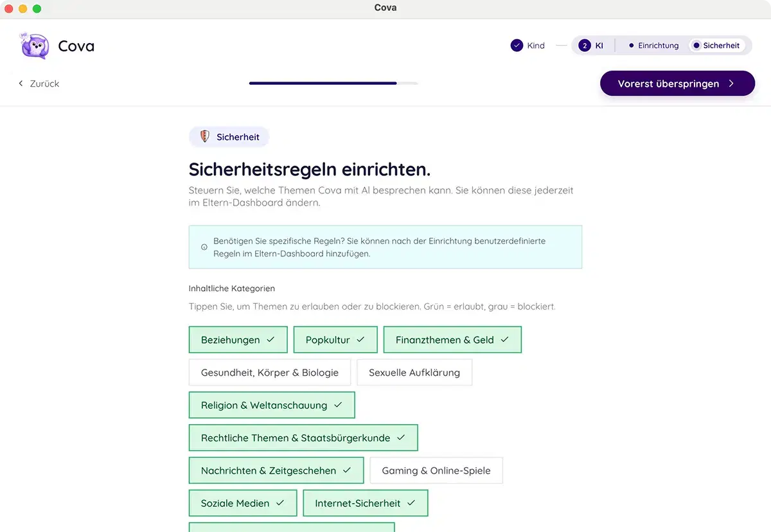Screen dimensions: 771x532
Task: Click the checkmark in Internet-Sicherheit chip
Action: pyautogui.click(x=411, y=503)
